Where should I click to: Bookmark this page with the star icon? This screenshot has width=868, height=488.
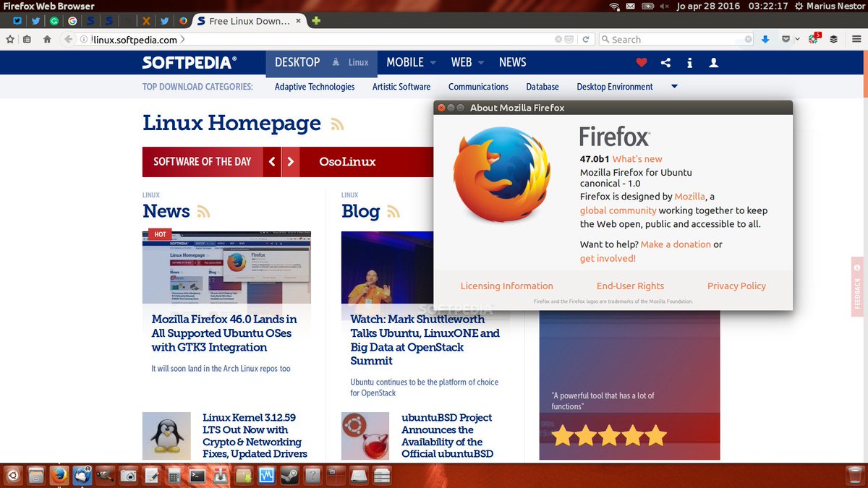(x=11, y=40)
